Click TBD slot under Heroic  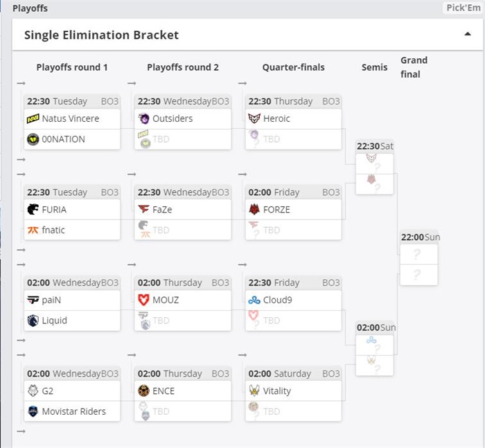(x=294, y=139)
